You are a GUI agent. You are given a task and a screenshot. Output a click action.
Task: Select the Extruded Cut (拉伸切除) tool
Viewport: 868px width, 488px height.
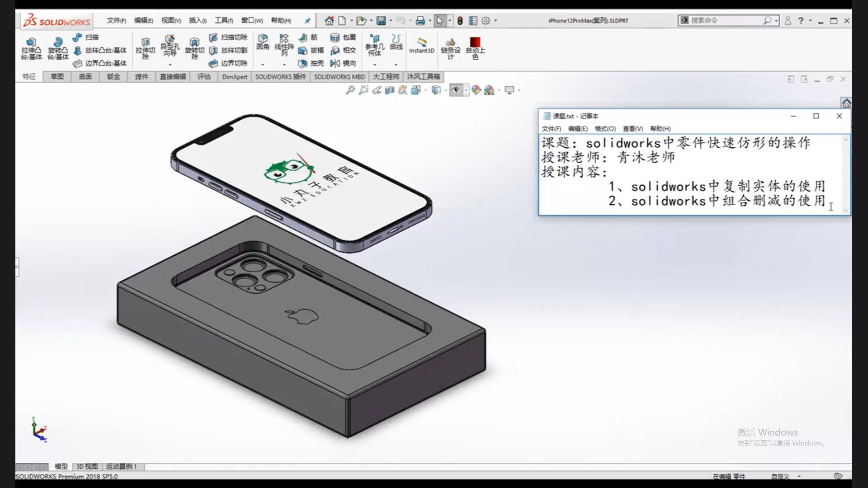(x=146, y=48)
